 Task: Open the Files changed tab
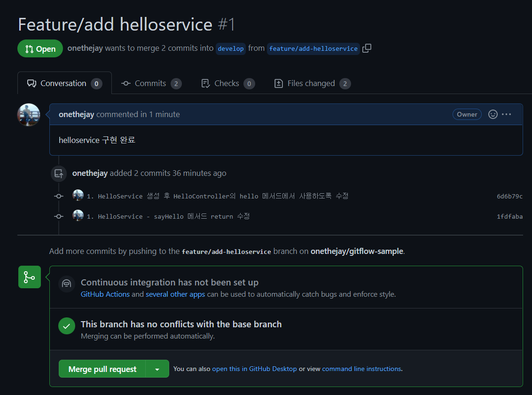(x=313, y=84)
